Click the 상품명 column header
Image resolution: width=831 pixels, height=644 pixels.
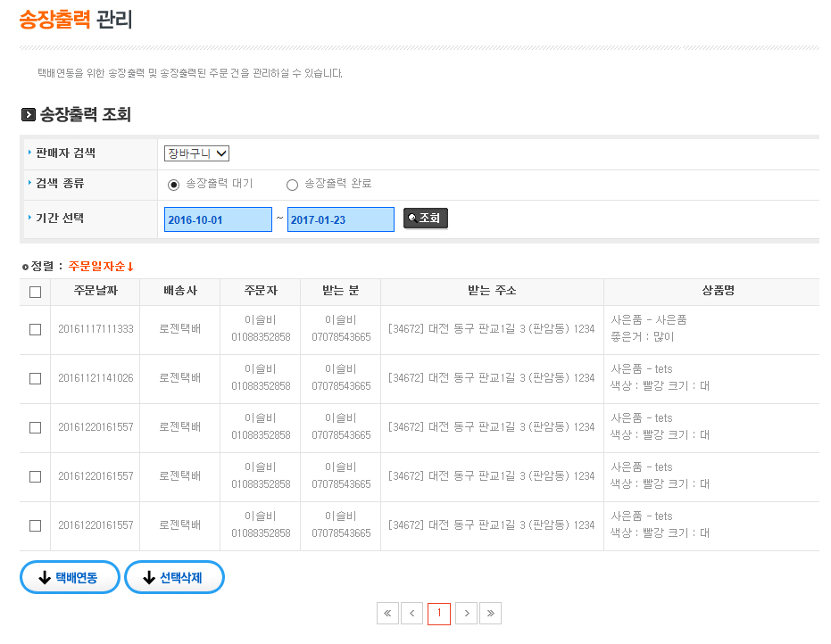[x=711, y=292]
